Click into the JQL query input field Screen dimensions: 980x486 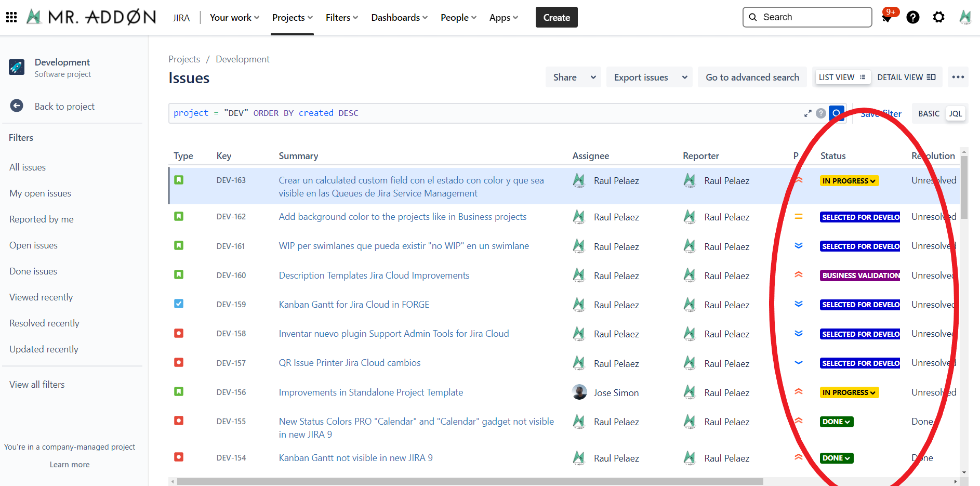tap(483, 113)
